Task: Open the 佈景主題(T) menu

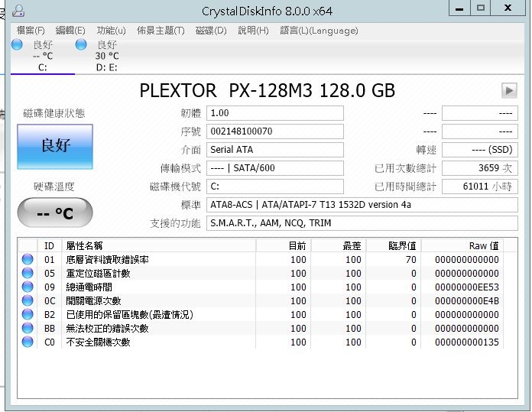Action: [x=161, y=31]
